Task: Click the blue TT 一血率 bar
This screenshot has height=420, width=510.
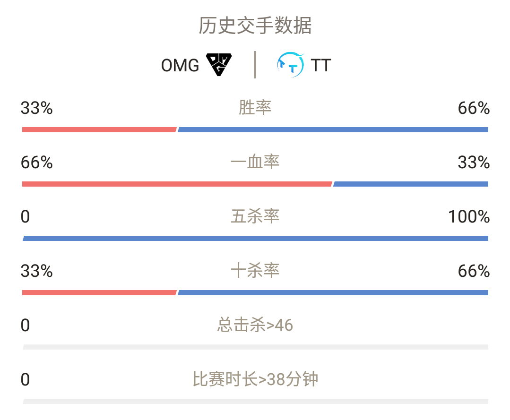Action: 410,184
